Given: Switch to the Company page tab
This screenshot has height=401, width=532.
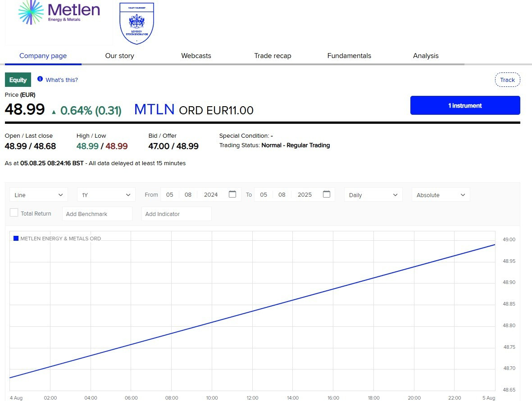Looking at the screenshot, I should (x=43, y=56).
